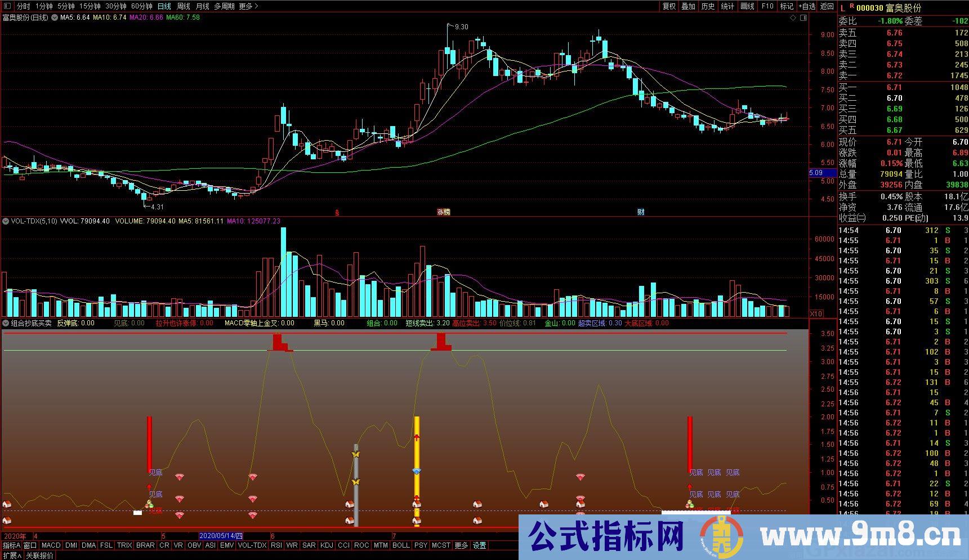This screenshot has height=560, width=969.
Task: Switch to the MCST indicator
Action: pos(441,545)
